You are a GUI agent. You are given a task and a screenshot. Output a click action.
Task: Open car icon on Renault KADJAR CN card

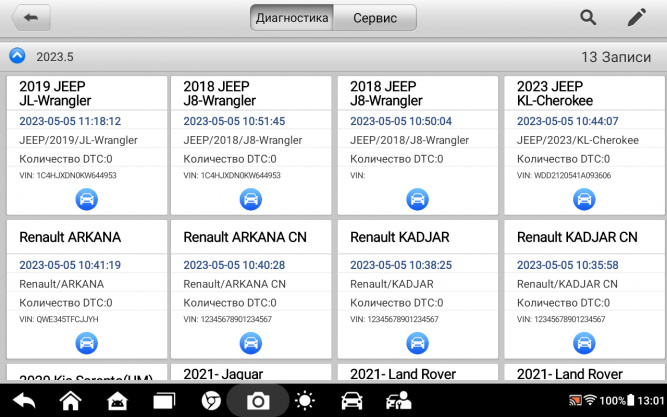point(584,343)
